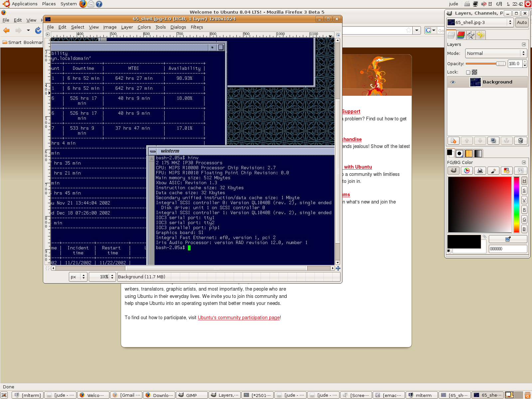This screenshot has width=532, height=399.
Task: Click the Support link on Firefox page
Action: click(x=351, y=111)
